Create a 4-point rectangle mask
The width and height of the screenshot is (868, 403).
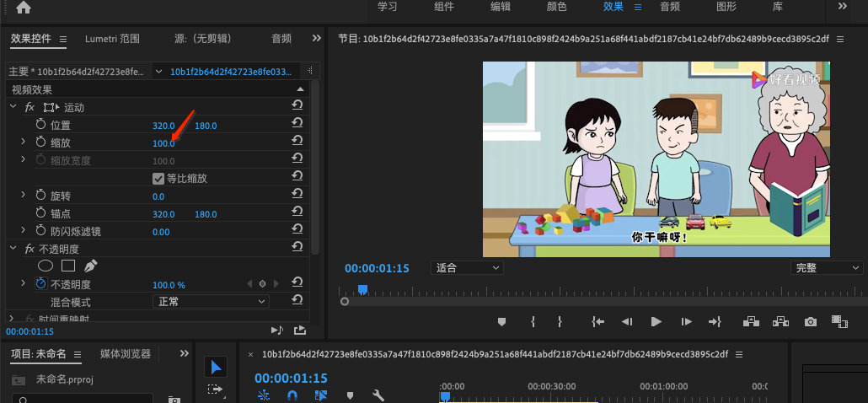pos(68,266)
